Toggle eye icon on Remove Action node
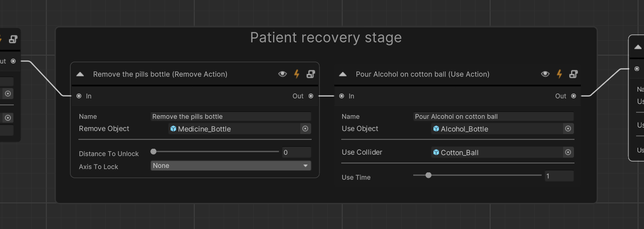The width and height of the screenshot is (644, 229). (283, 74)
